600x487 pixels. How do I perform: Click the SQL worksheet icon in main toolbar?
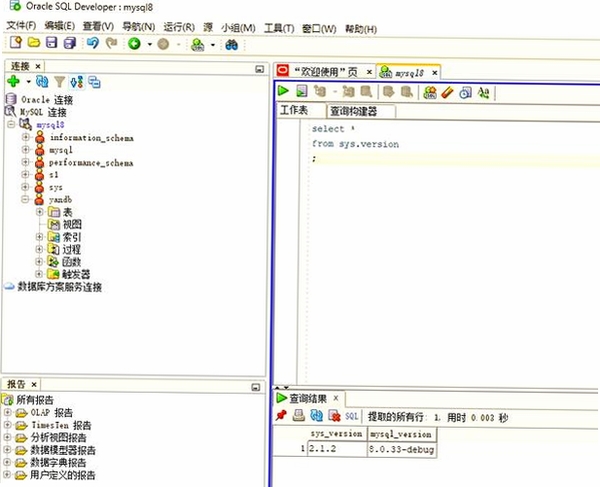197,45
